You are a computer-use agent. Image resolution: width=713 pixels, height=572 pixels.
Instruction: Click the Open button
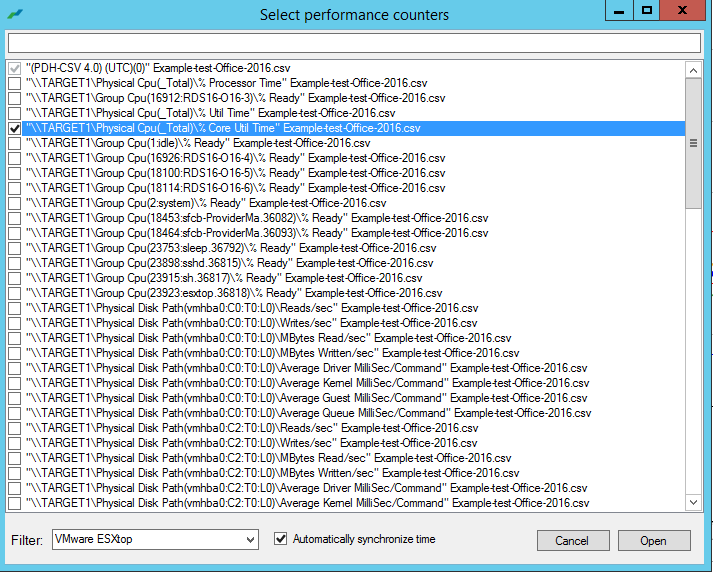(x=654, y=541)
